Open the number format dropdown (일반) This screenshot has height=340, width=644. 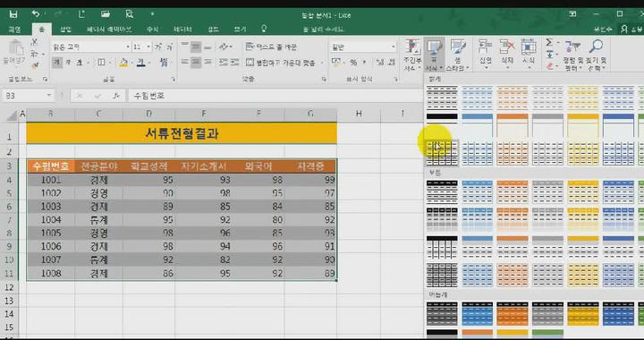(x=393, y=47)
